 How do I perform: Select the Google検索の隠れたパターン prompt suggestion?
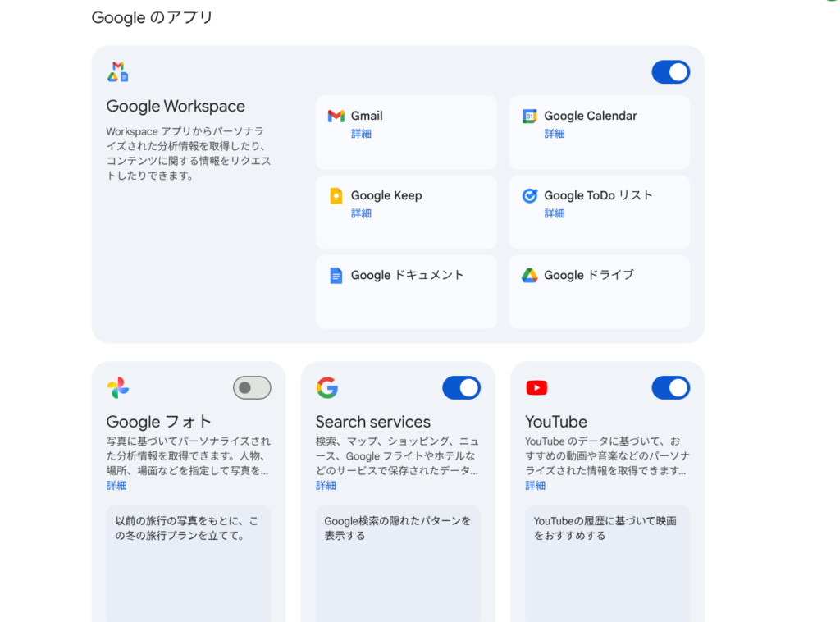[x=398, y=528]
